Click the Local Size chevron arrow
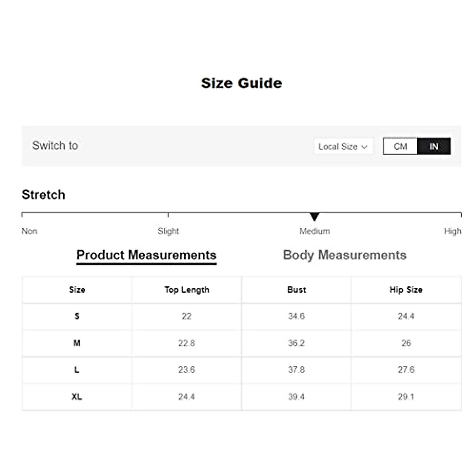 pyautogui.click(x=364, y=147)
